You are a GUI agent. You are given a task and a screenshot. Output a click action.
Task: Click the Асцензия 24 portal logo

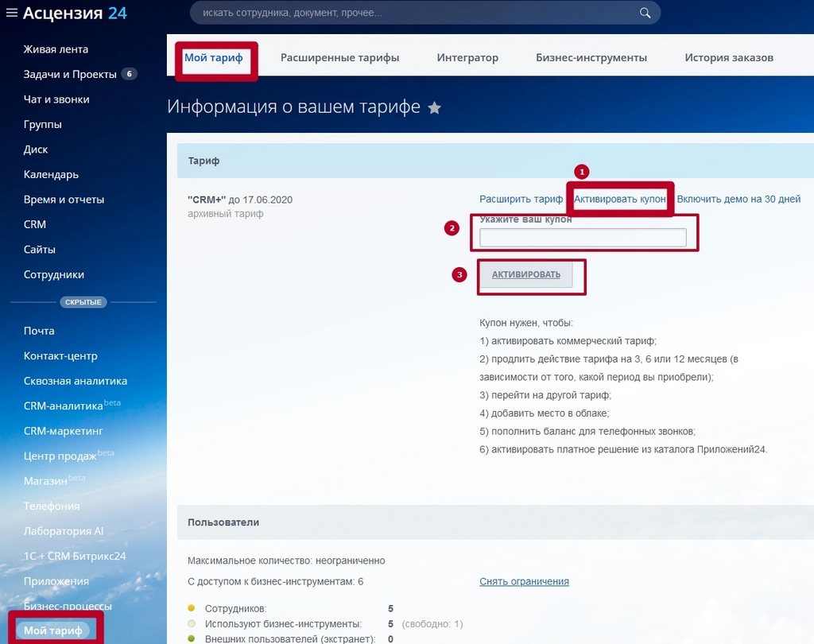click(x=75, y=13)
